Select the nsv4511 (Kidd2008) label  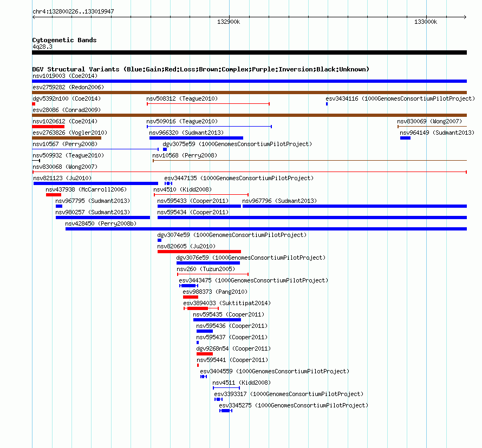pyautogui.click(x=242, y=383)
